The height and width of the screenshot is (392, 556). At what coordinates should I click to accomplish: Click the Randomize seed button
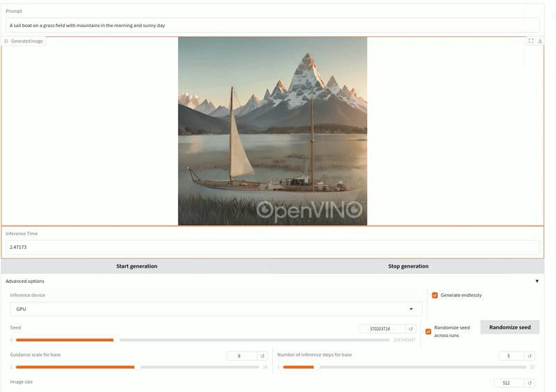point(510,327)
